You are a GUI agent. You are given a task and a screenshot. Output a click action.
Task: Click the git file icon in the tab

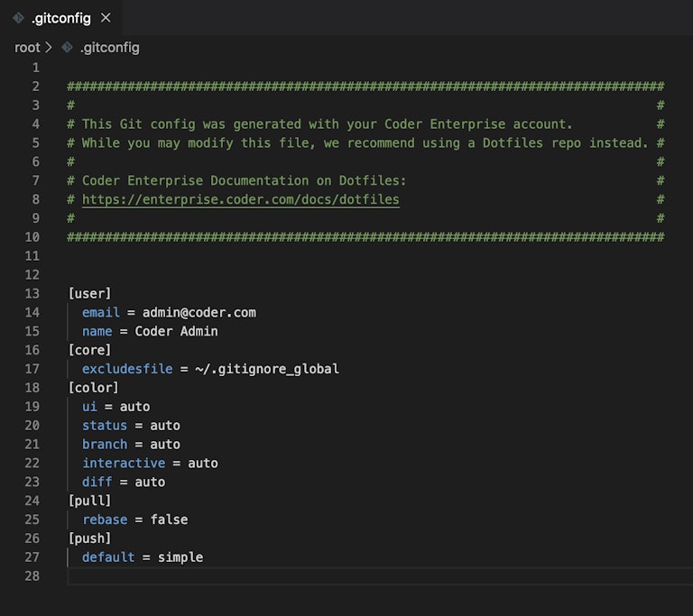(x=19, y=18)
